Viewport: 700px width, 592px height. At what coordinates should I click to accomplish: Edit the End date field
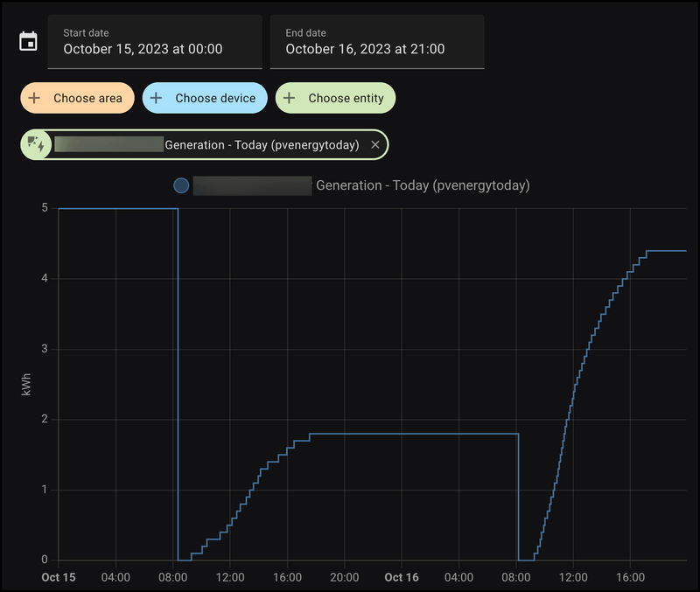[x=377, y=42]
